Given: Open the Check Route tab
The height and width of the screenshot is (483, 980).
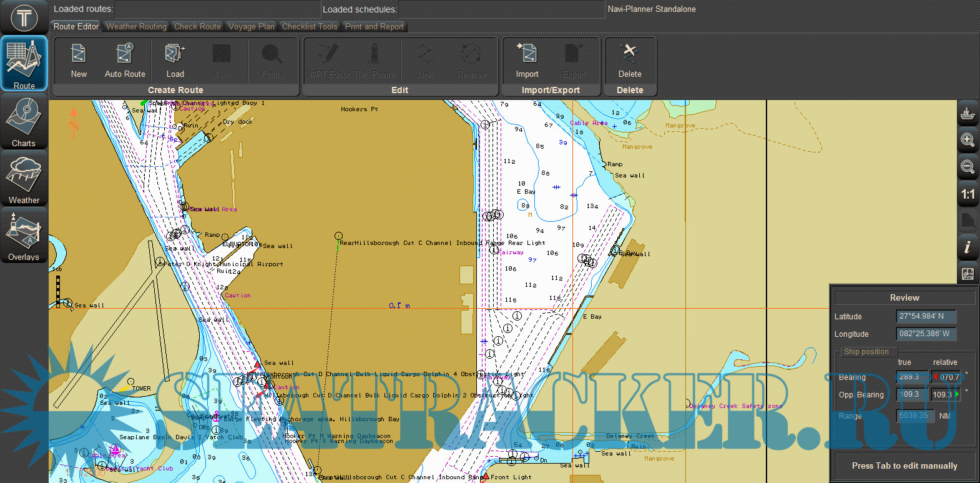Looking at the screenshot, I should (x=197, y=27).
